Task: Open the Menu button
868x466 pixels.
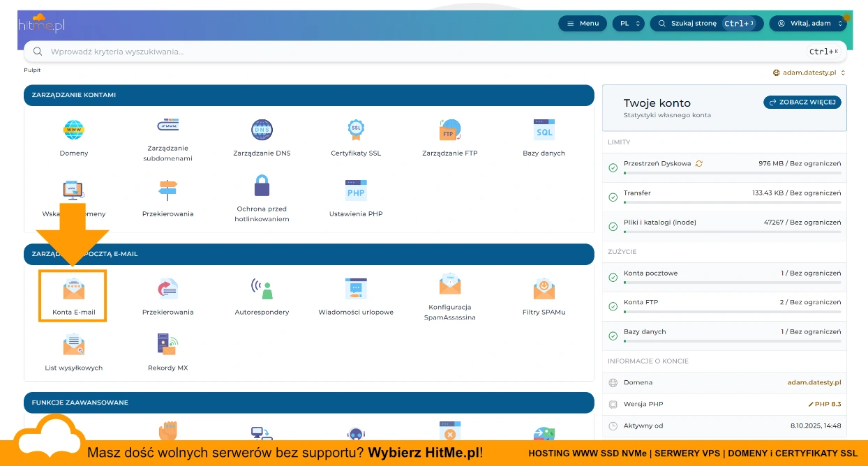Action: pos(582,24)
